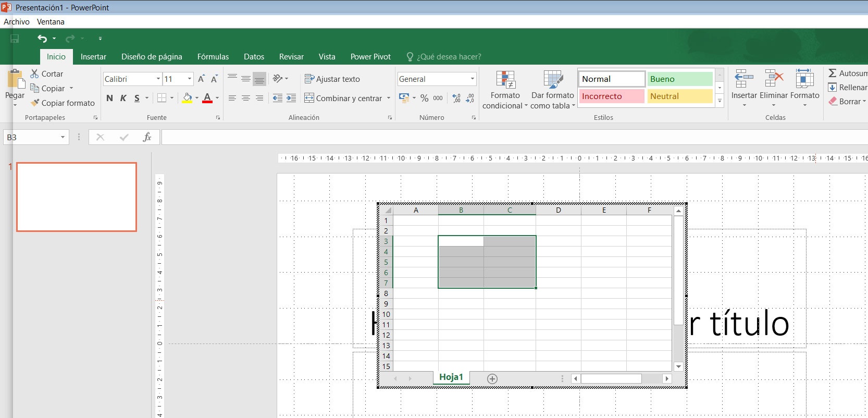The height and width of the screenshot is (418, 868).
Task: Align cell text to the right
Action: tap(259, 98)
